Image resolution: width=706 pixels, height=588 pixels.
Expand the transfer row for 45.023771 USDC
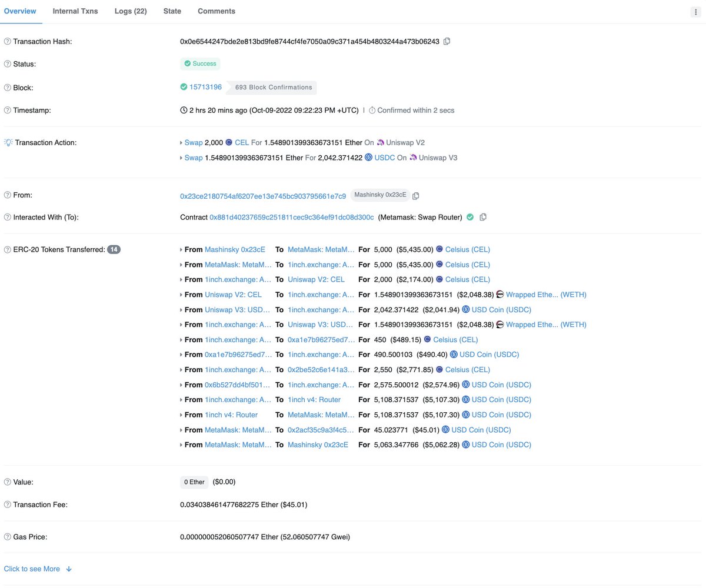[181, 430]
